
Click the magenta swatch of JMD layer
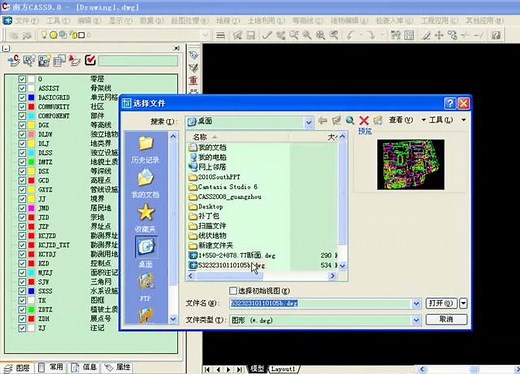pyautogui.click(x=31, y=208)
